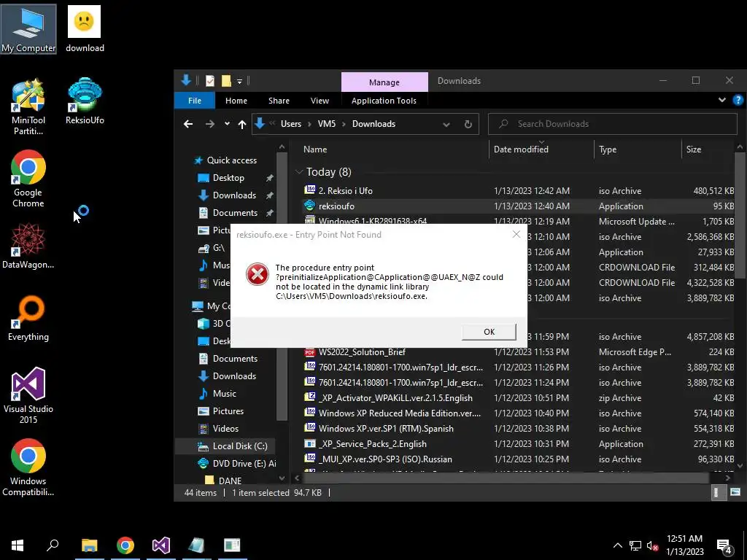Screen dimensions: 747x560
Task: Click New Folder quick access toolbar icon
Action: [226, 81]
